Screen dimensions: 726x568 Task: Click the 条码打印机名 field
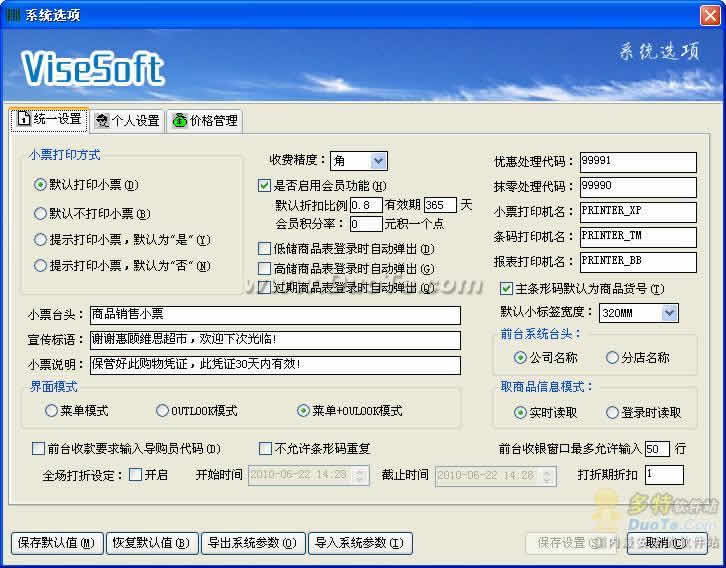pos(638,237)
